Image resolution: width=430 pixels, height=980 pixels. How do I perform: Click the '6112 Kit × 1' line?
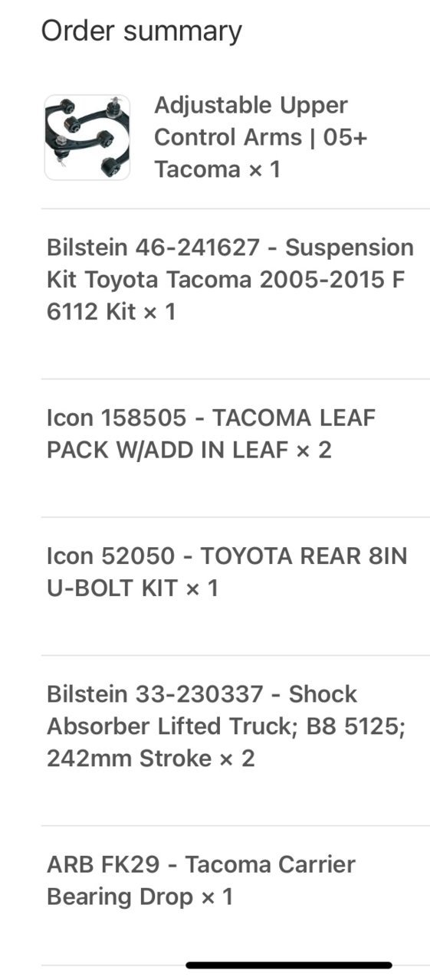111,312
